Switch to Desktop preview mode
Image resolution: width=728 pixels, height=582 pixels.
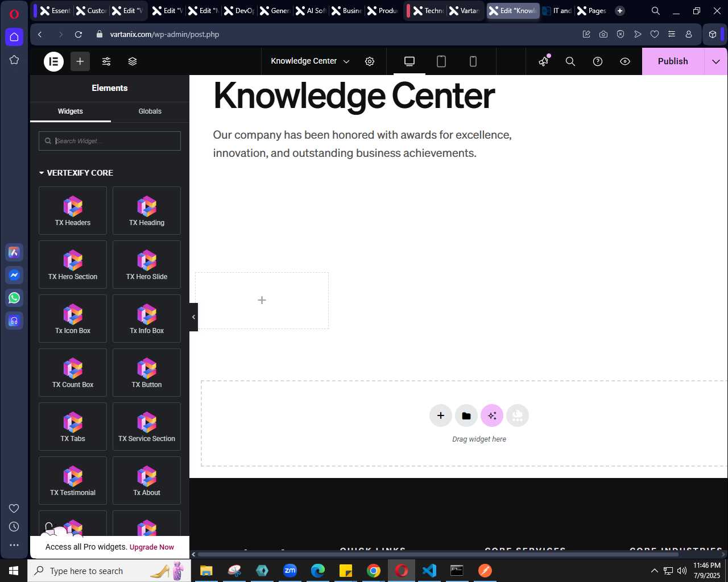coord(409,61)
